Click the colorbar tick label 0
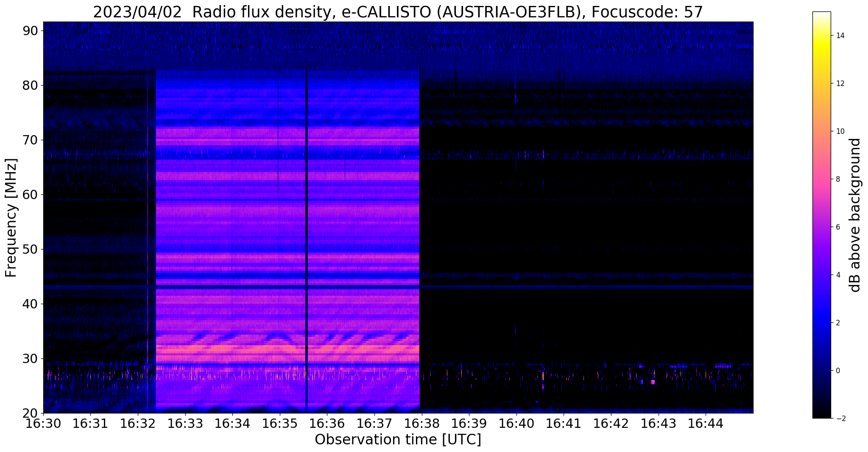The width and height of the screenshot is (868, 452). coord(838,371)
